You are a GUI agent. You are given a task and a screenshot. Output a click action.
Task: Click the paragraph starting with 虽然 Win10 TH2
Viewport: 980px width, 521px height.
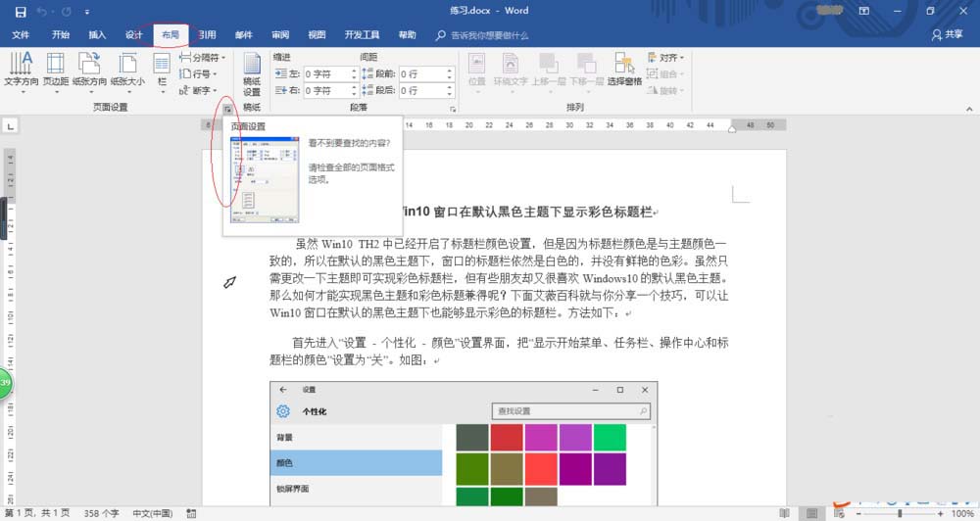499,278
